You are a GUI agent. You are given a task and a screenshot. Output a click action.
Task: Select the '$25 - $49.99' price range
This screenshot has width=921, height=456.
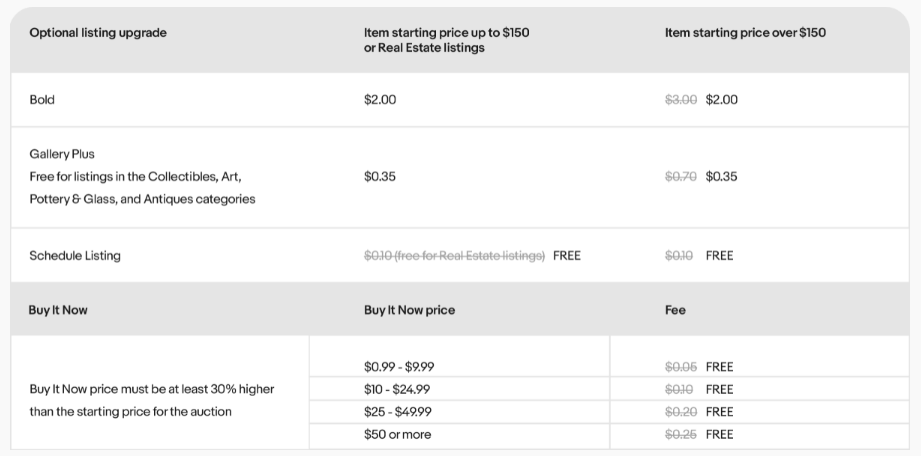398,412
